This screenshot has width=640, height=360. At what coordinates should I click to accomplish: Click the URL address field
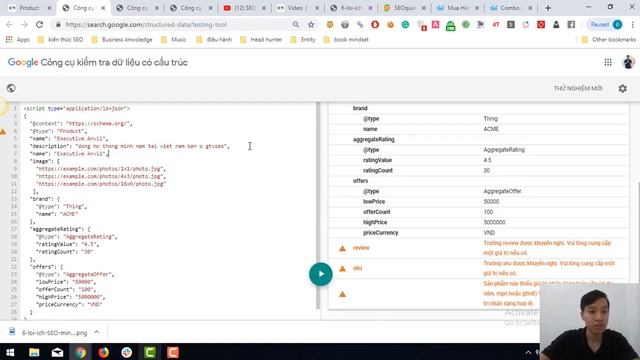[x=176, y=24]
